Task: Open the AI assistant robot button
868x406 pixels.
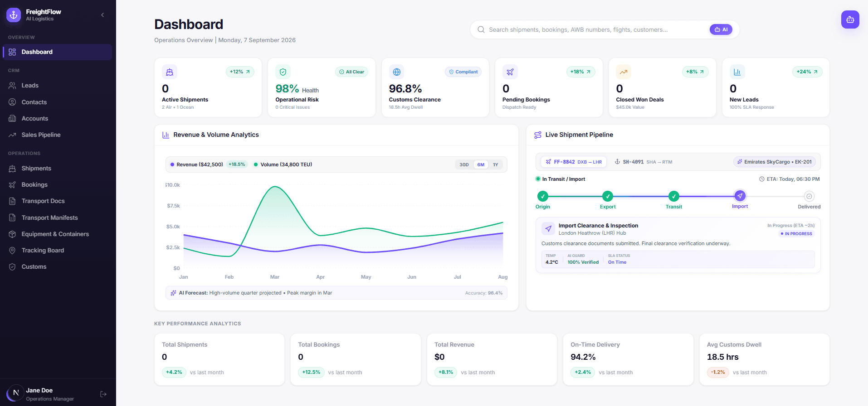Action: pos(850,19)
